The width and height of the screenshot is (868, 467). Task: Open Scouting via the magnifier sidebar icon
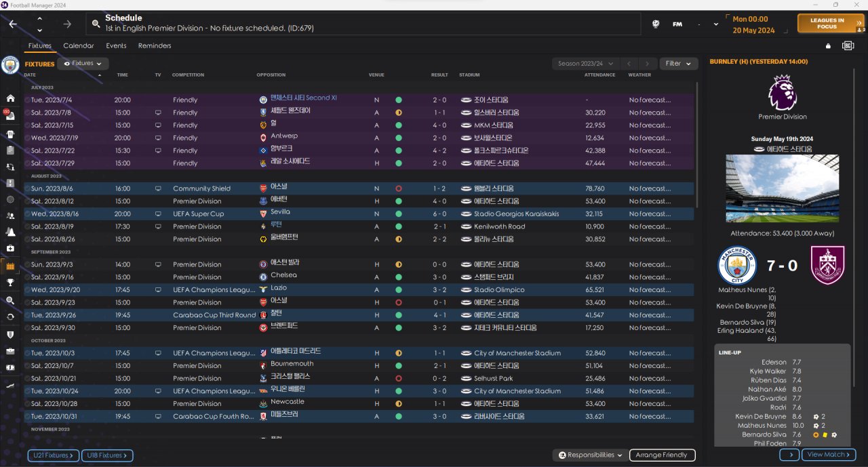(10, 300)
